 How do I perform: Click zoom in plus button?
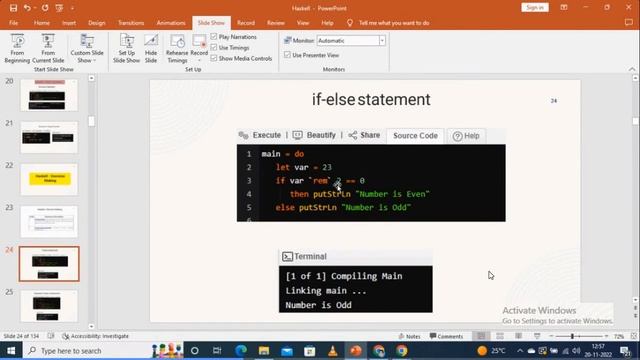pyautogui.click(x=607, y=336)
